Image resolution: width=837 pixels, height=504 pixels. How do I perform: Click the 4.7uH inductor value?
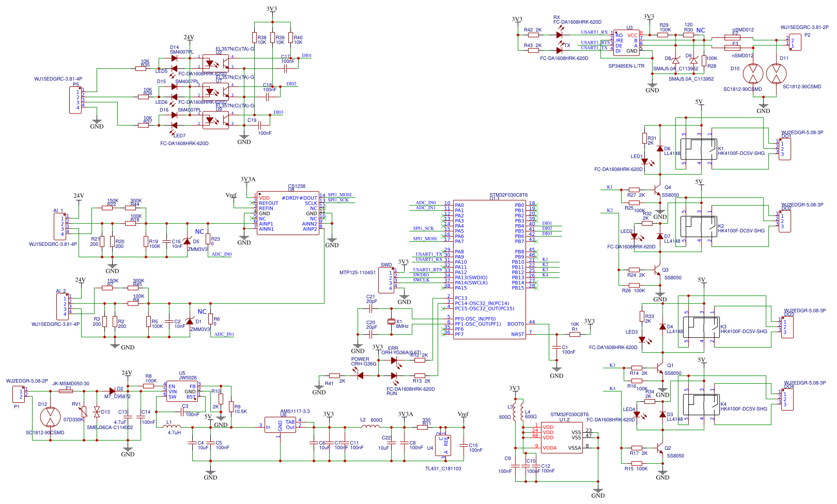coord(174,433)
